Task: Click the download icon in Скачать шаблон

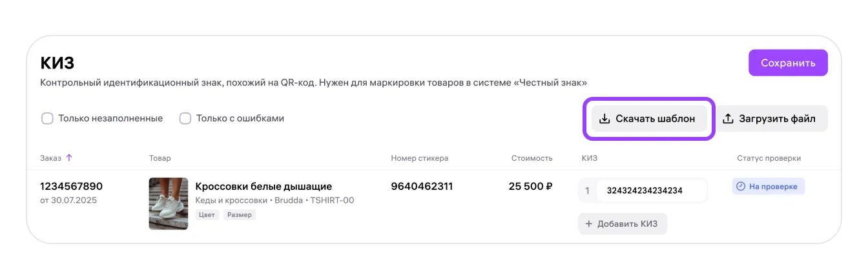Action: (604, 119)
